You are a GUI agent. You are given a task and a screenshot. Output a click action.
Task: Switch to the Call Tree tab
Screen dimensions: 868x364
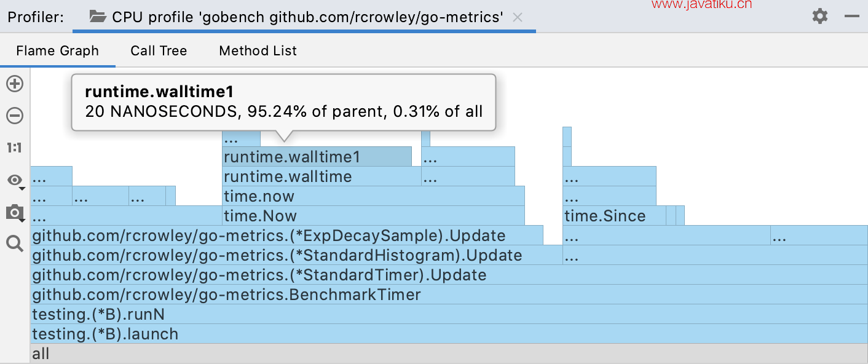click(x=159, y=50)
